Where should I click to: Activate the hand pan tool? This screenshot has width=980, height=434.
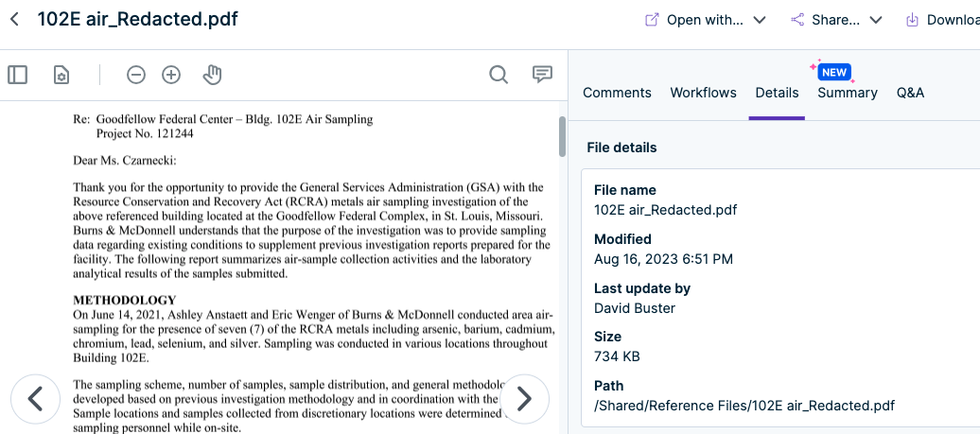[x=212, y=75]
